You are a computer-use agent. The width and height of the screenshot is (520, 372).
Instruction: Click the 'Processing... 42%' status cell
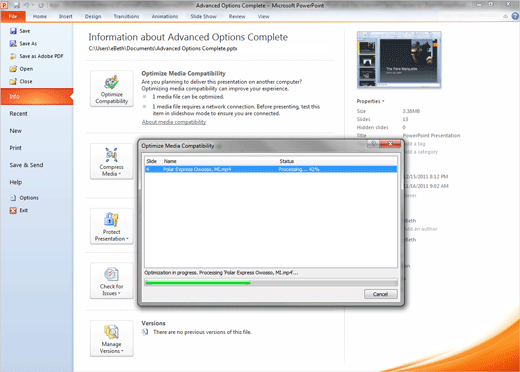click(x=299, y=169)
